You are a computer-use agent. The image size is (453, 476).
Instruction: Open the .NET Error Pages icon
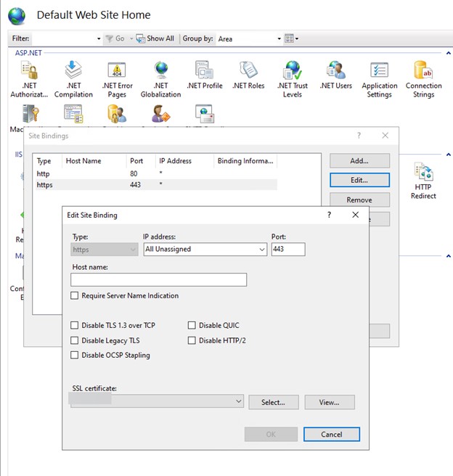[117, 70]
